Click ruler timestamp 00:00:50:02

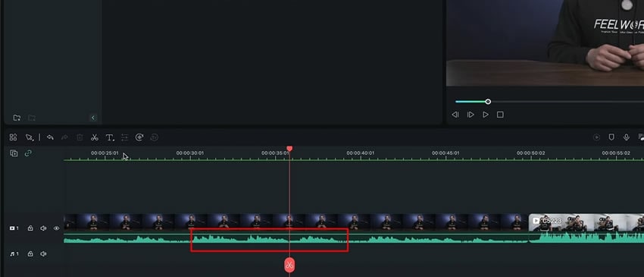pos(531,153)
